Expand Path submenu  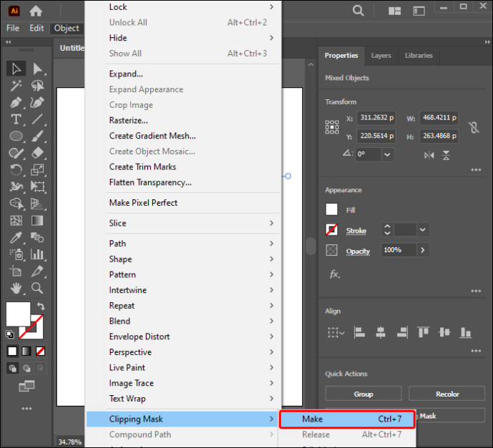point(183,244)
